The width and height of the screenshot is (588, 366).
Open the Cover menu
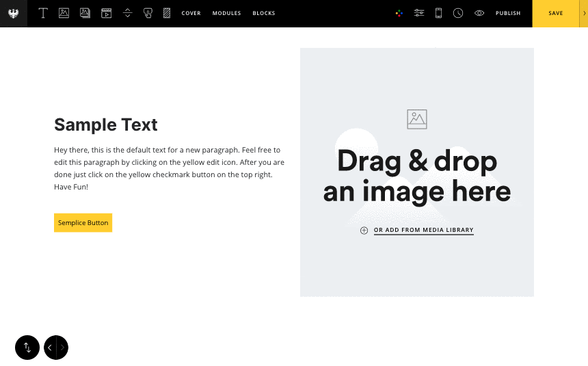pyautogui.click(x=191, y=13)
